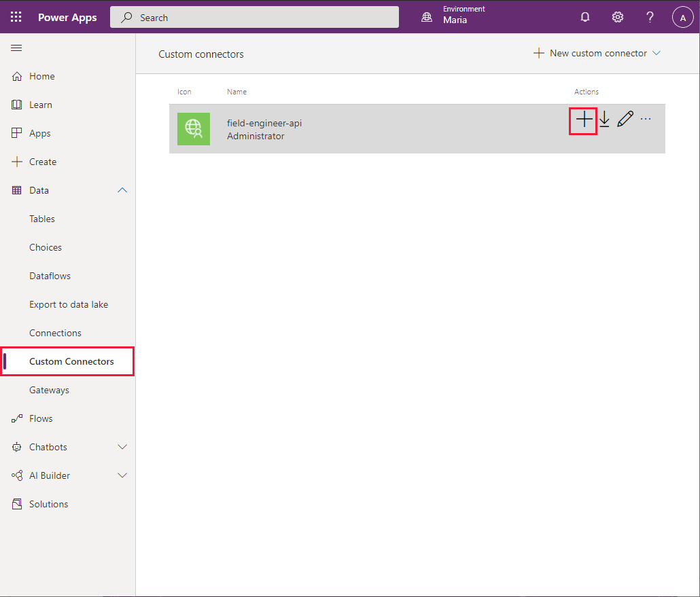700x597 pixels.
Task: Select Data section label in sidebar
Action: 39,191
